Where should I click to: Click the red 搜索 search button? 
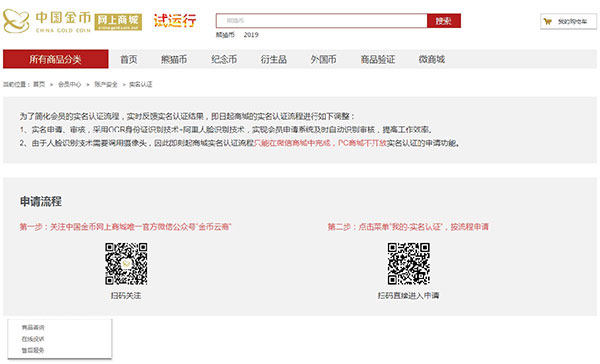point(444,21)
